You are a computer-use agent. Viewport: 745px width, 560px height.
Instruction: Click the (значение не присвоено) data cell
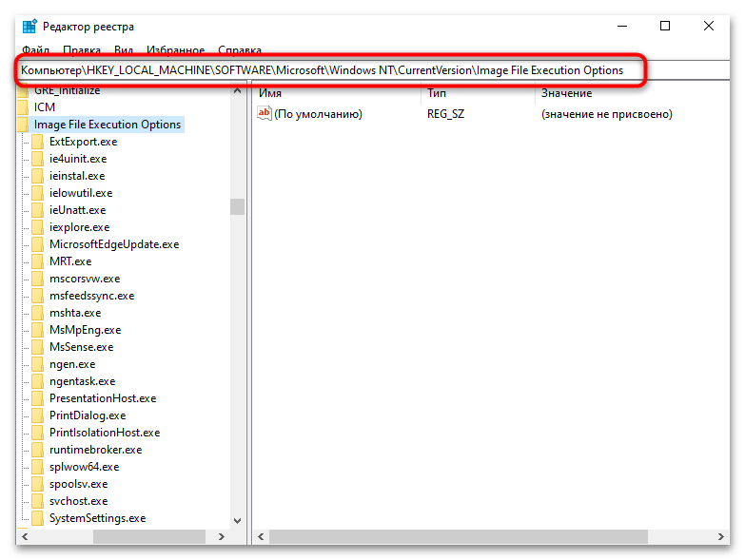pos(607,114)
